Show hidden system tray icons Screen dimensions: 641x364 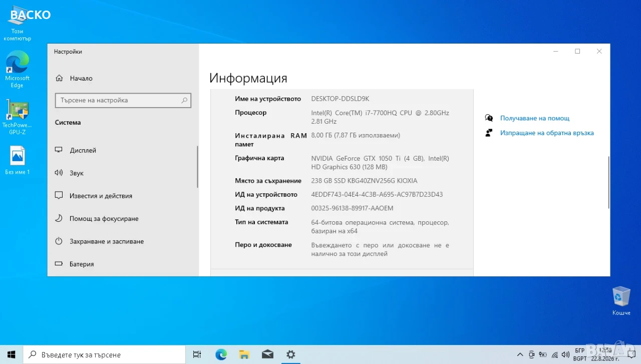coord(521,354)
